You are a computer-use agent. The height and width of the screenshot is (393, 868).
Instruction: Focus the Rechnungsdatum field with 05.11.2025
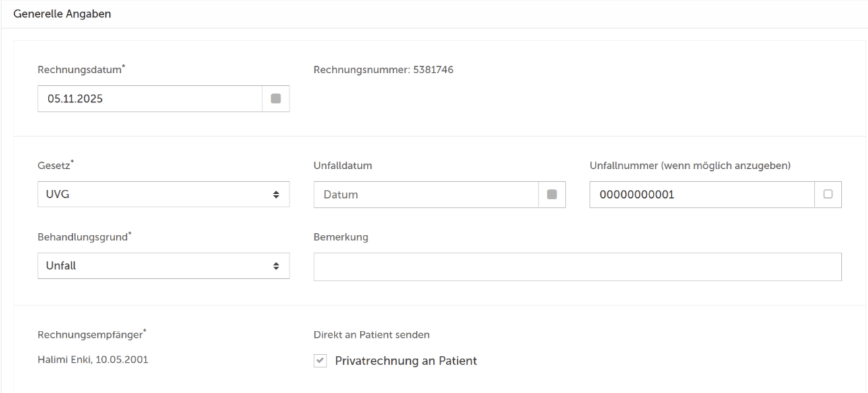[149, 99]
